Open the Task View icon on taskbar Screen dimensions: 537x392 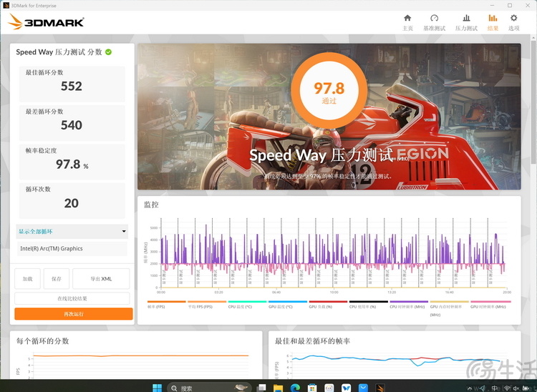(x=261, y=388)
